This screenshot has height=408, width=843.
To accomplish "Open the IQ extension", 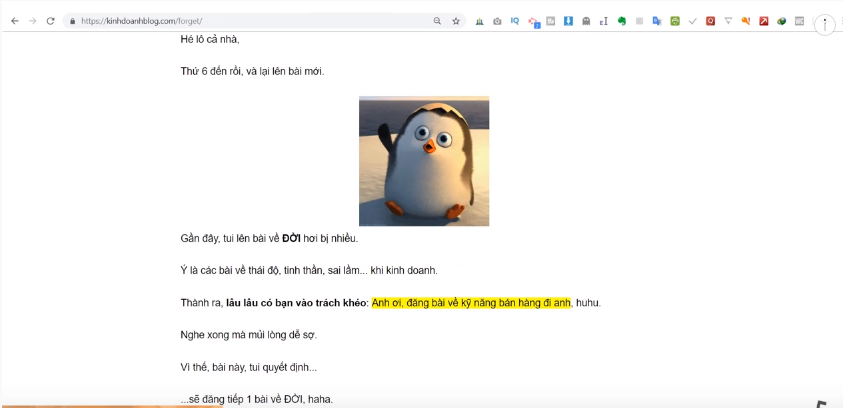I will click(x=515, y=21).
